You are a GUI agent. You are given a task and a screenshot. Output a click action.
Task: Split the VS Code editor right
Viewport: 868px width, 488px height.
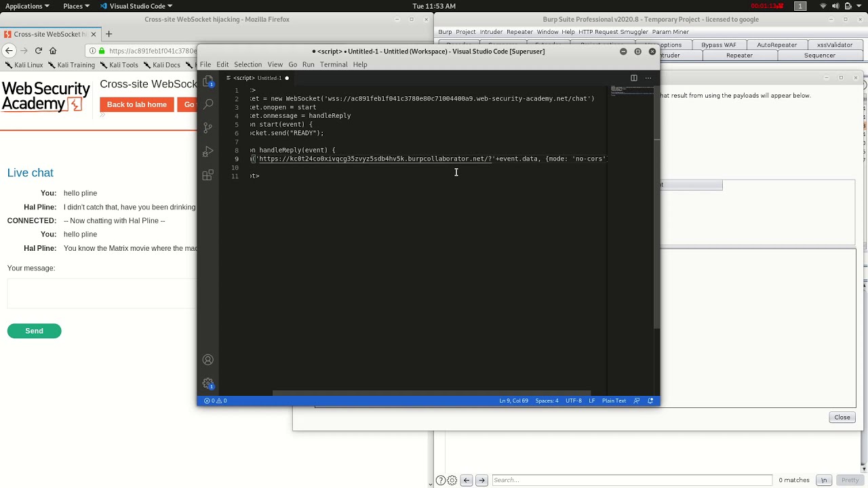(x=634, y=78)
